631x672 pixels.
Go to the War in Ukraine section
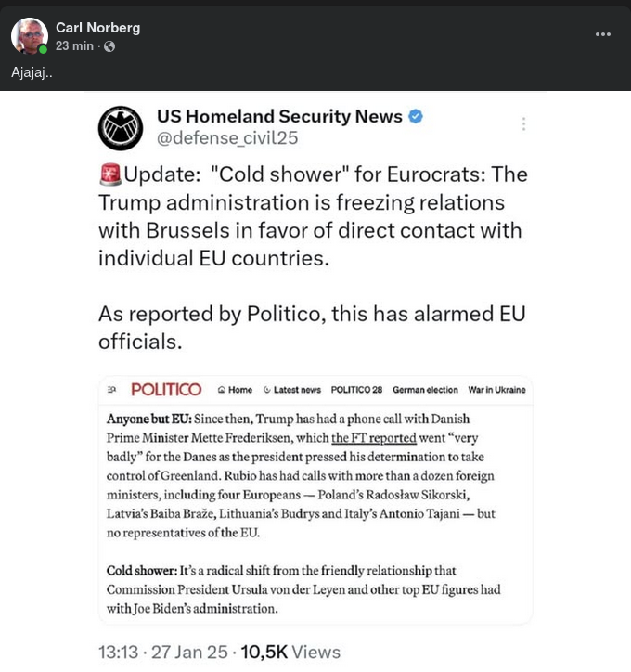click(x=496, y=390)
